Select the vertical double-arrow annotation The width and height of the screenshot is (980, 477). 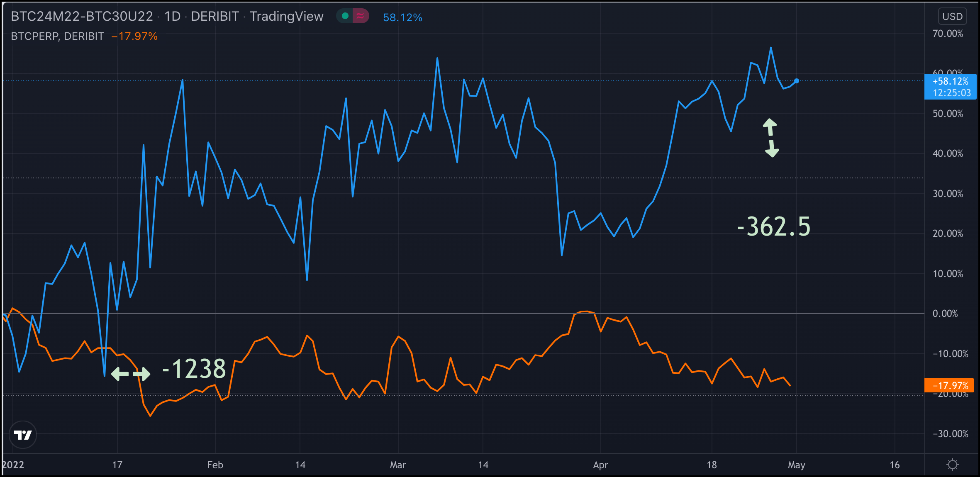point(771,138)
